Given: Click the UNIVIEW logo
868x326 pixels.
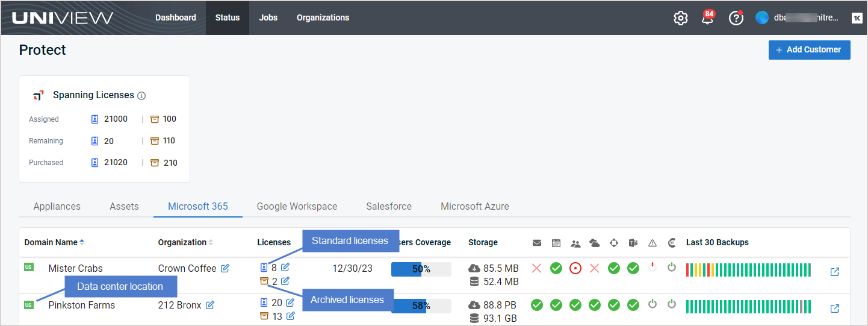Looking at the screenshot, I should [x=63, y=17].
